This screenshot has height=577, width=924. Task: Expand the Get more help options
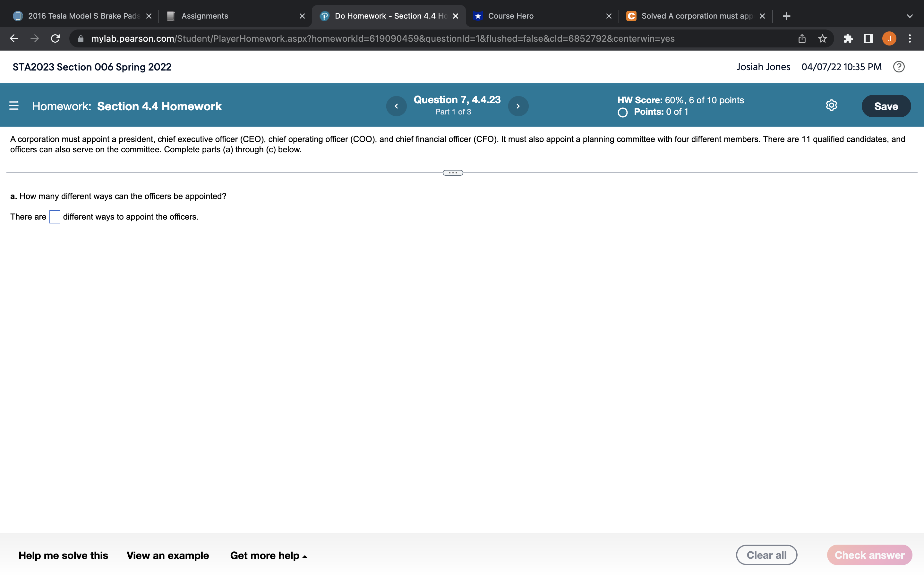click(x=269, y=555)
